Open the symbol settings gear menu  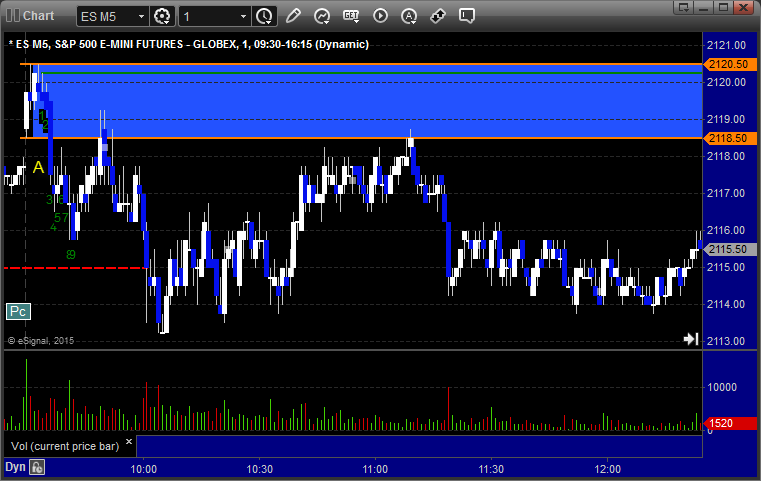pos(162,17)
